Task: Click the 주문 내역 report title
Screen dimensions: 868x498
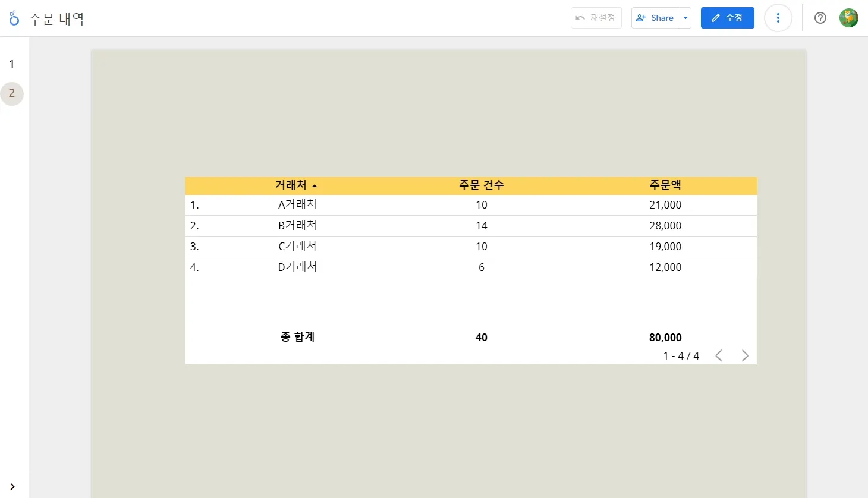Action: [x=56, y=19]
